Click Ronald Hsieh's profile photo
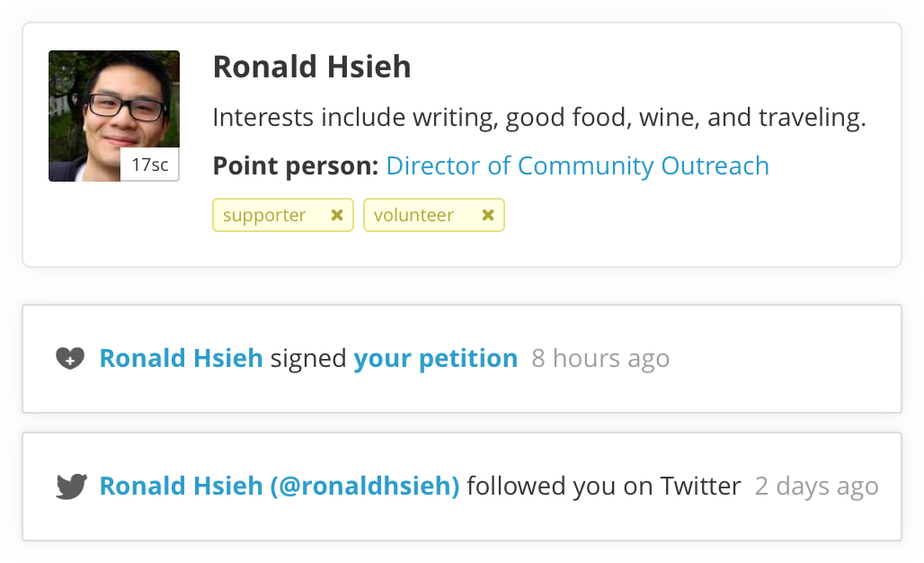924x563 pixels. pyautogui.click(x=114, y=115)
